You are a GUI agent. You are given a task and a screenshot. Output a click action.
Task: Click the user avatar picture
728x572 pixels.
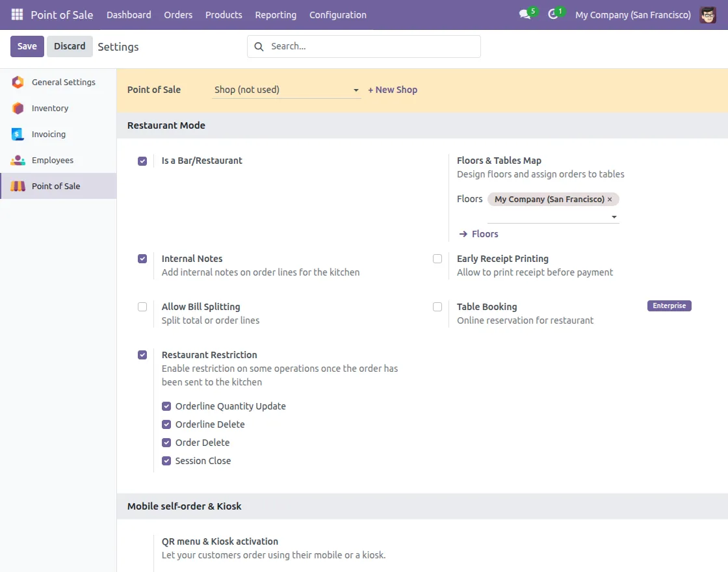point(708,14)
